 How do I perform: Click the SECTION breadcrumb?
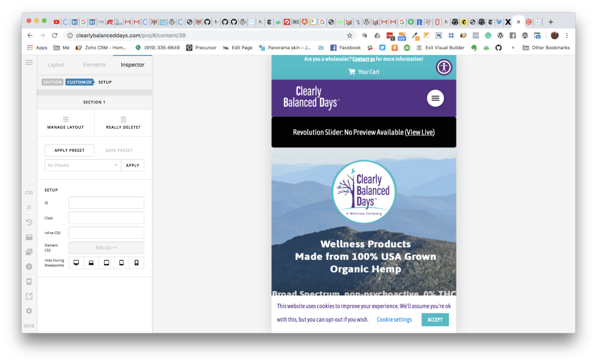52,82
